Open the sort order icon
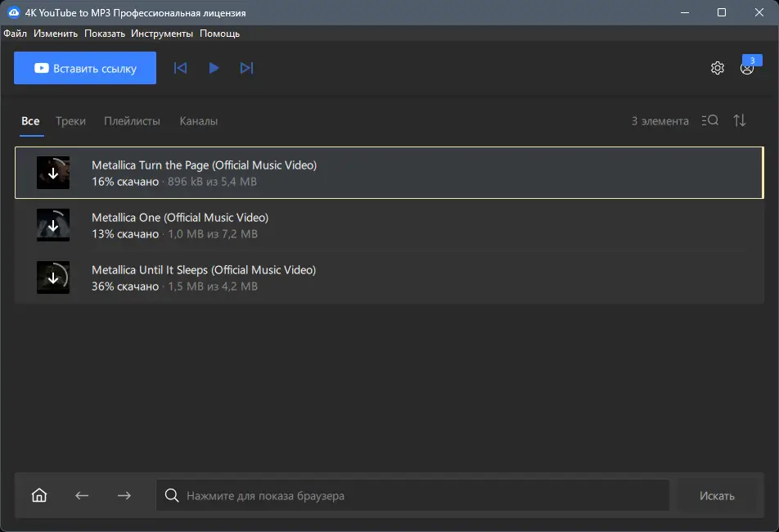The height and width of the screenshot is (532, 779). 740,120
